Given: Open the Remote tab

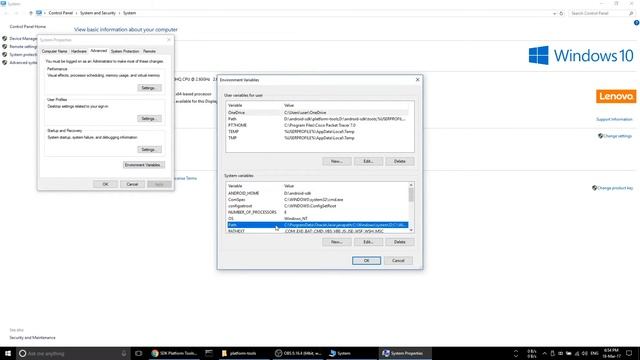Looking at the screenshot, I should (x=149, y=51).
